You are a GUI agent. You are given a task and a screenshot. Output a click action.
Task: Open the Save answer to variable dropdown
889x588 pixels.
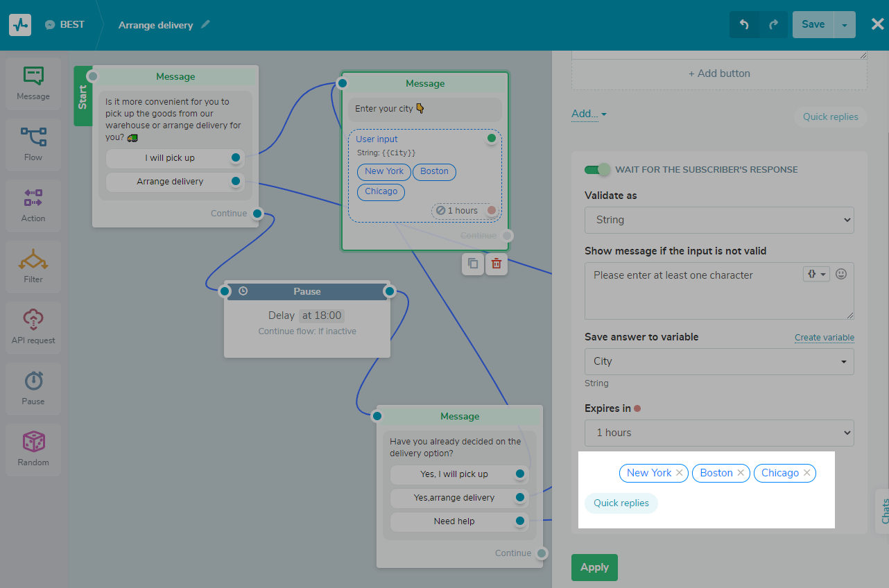click(x=718, y=361)
